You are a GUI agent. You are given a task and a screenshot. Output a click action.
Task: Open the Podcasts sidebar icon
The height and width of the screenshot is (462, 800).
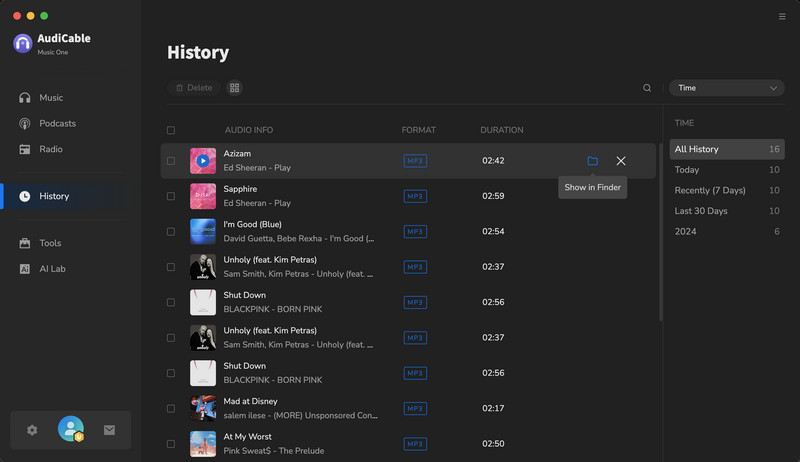(24, 123)
